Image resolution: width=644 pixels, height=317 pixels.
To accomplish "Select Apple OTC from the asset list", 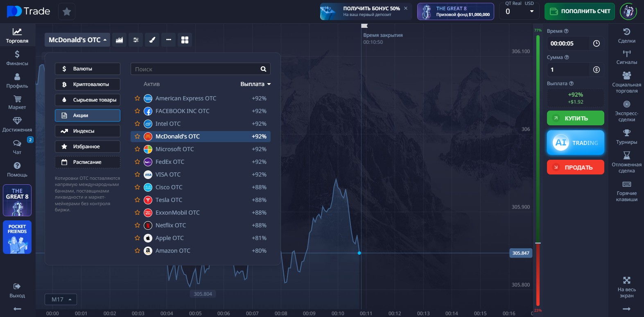I will pyautogui.click(x=201, y=238).
